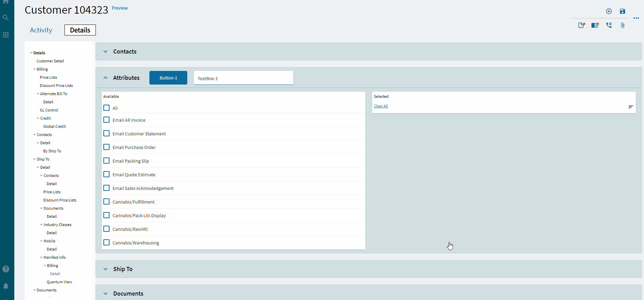The width and height of the screenshot is (644, 300).
Task: Select GL Control in the tree
Action: [x=49, y=110]
